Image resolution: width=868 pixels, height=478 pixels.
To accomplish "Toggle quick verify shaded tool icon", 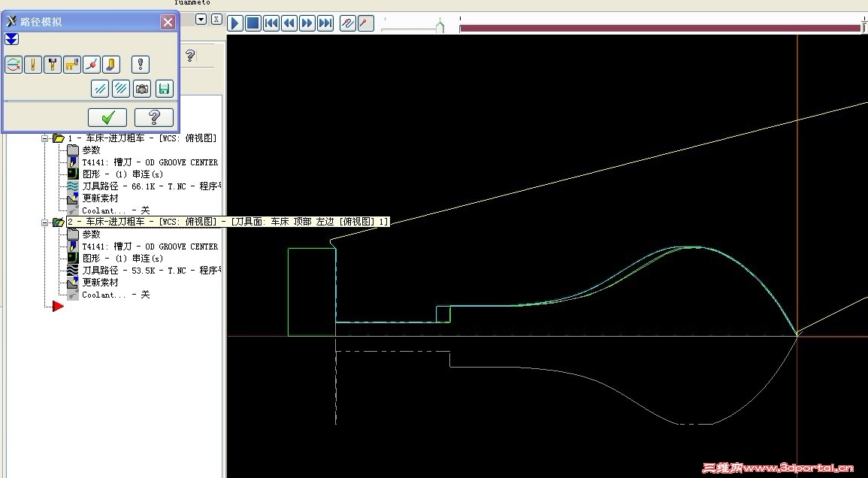I will pyautogui.click(x=111, y=65).
